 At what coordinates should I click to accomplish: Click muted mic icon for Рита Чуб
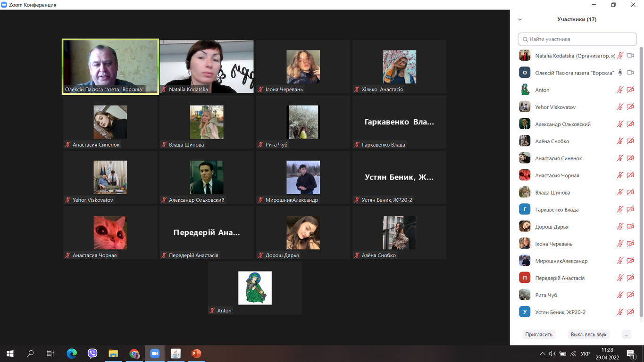(620, 295)
